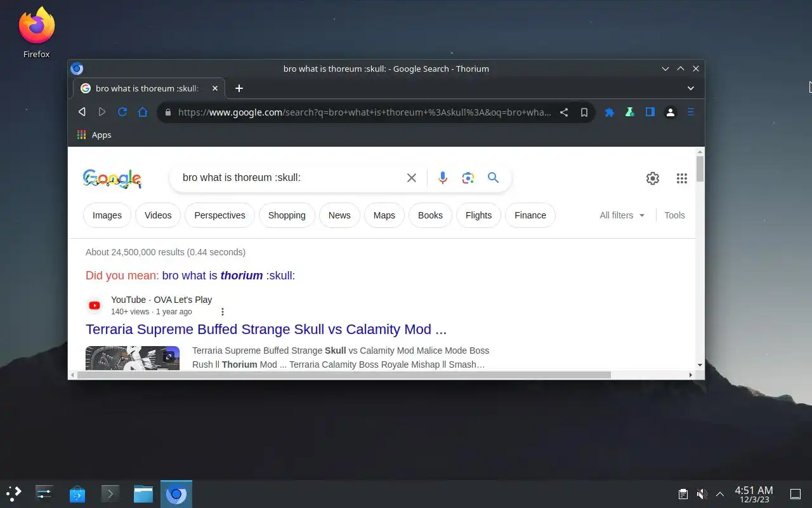Select the Videos filter chip
The height and width of the screenshot is (508, 812).
[158, 215]
